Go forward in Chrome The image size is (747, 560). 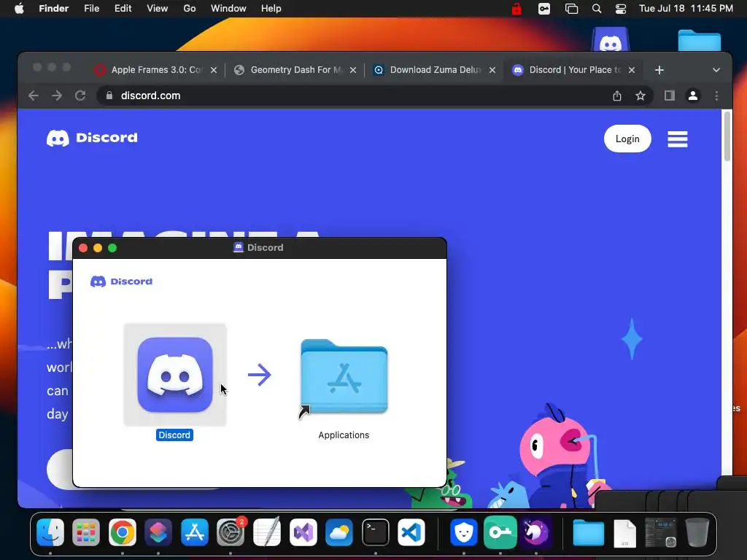[57, 96]
